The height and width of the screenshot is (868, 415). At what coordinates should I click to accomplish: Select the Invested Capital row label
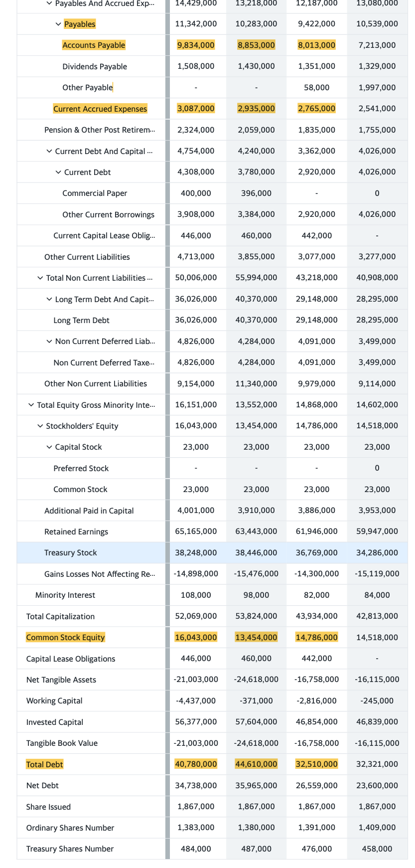[x=55, y=722]
